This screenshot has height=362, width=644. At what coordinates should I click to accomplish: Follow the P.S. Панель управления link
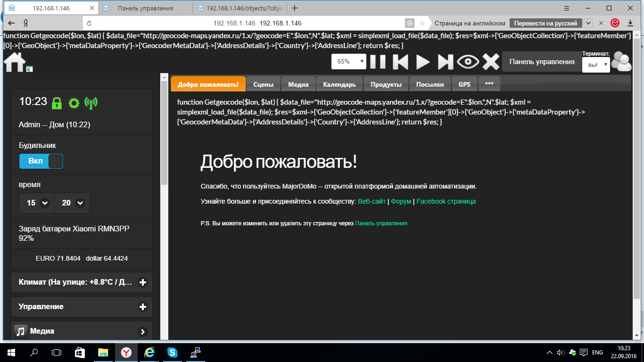pyautogui.click(x=381, y=223)
